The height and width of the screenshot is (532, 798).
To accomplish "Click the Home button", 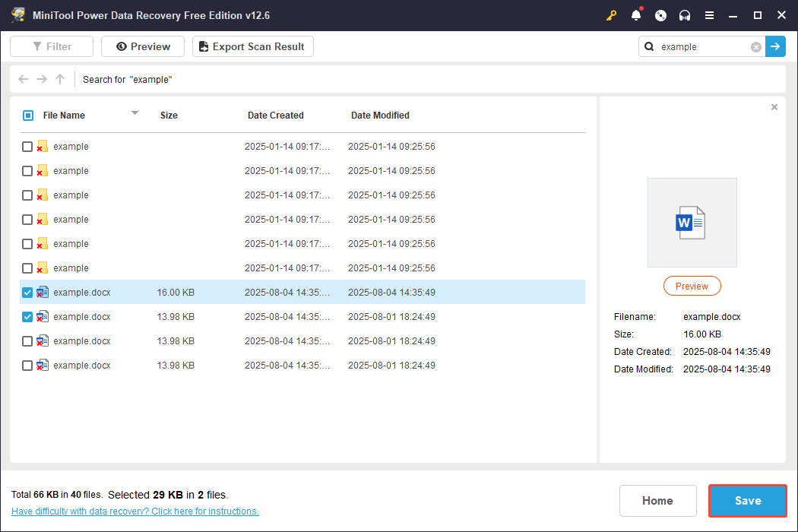I will click(x=657, y=501).
